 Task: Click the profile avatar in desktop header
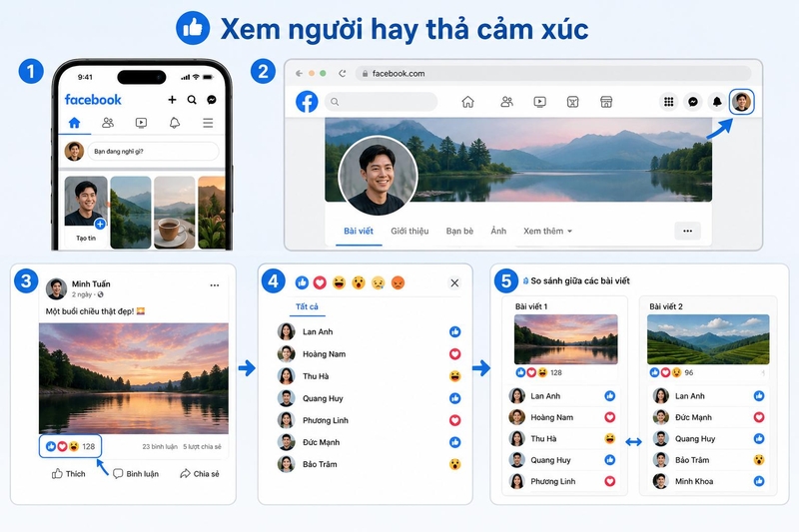click(741, 102)
